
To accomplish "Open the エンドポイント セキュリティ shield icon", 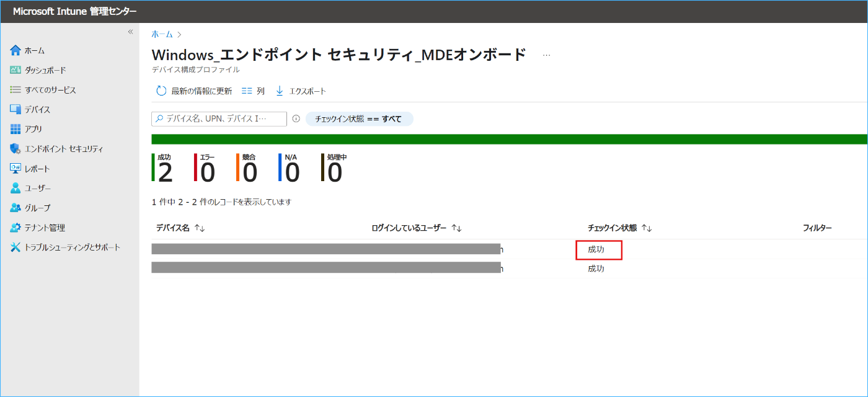I will (x=15, y=149).
